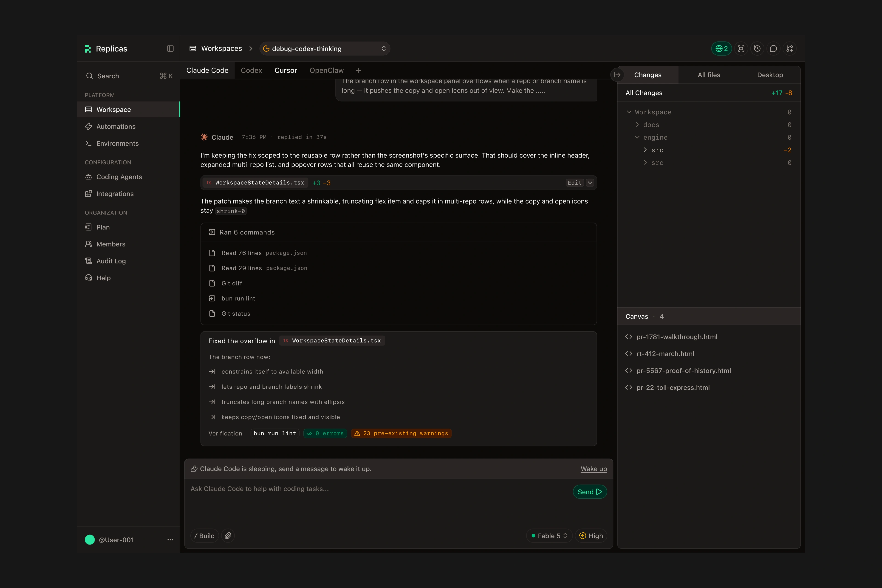
Task: Open the Members page
Action: (x=128, y=244)
